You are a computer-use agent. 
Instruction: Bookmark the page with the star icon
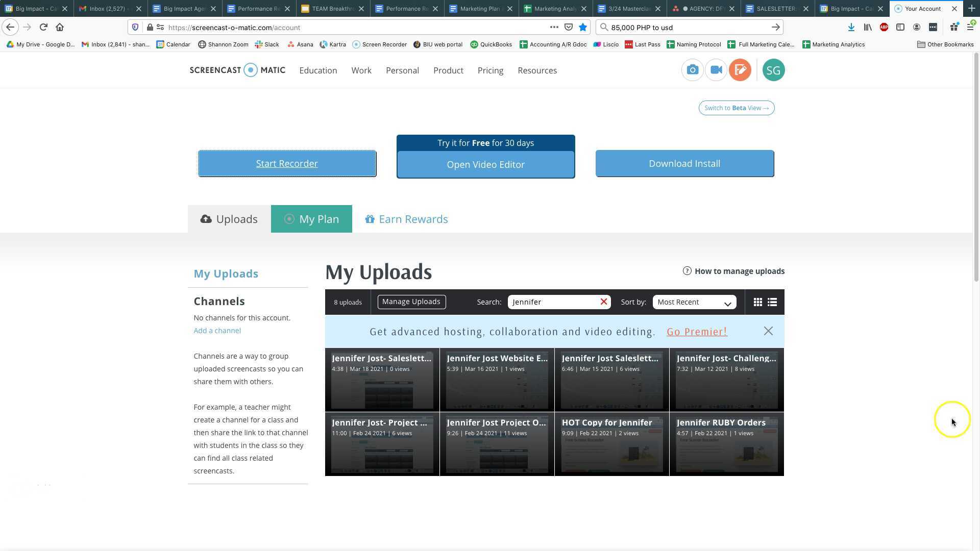coord(583,27)
